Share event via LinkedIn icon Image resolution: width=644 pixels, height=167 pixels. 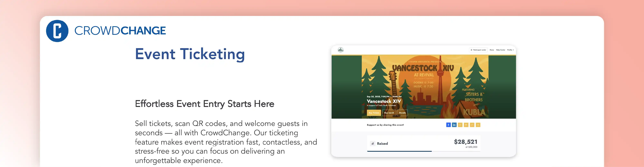(x=454, y=125)
